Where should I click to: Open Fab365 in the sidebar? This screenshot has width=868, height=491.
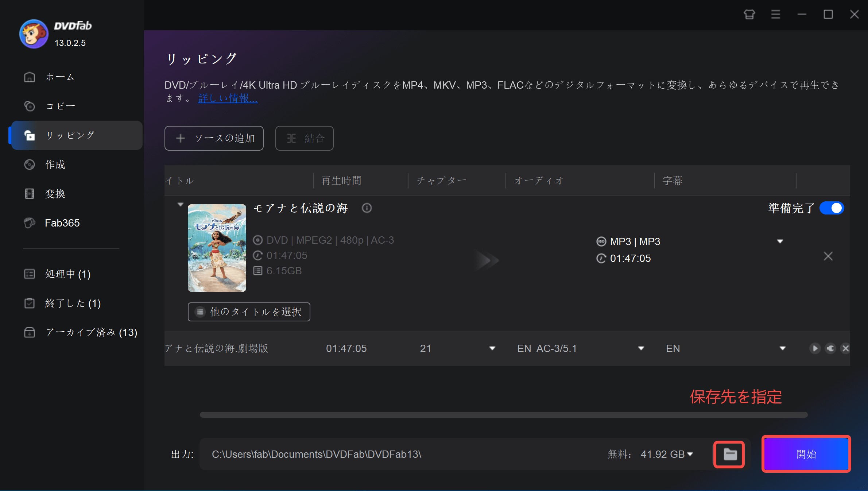[x=77, y=223]
